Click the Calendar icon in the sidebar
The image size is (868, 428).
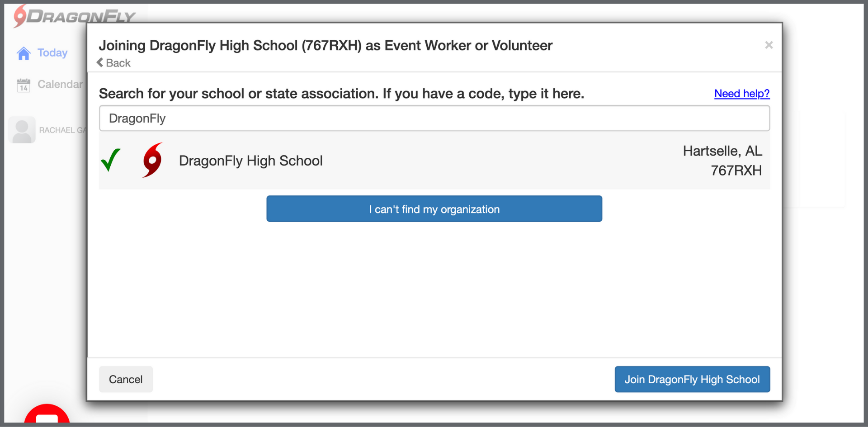[x=24, y=85]
